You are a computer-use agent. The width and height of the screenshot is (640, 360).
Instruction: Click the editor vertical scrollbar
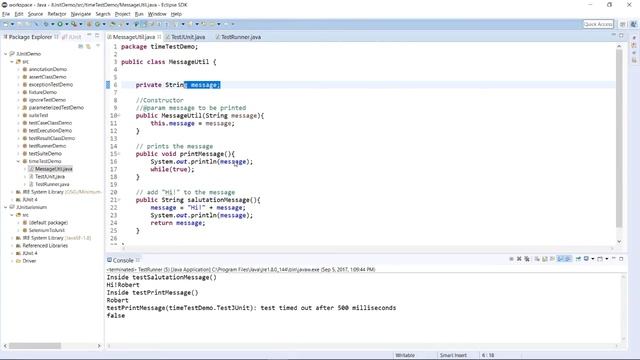[619, 139]
